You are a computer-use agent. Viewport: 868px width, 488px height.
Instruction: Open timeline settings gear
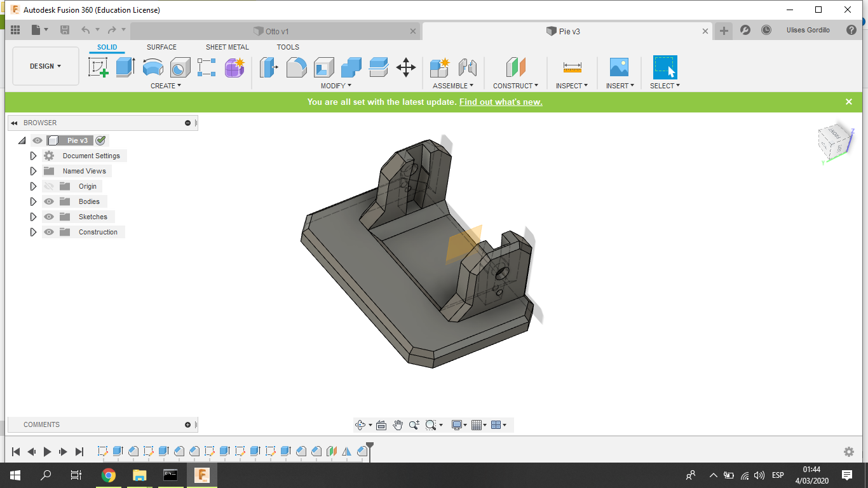click(x=849, y=452)
